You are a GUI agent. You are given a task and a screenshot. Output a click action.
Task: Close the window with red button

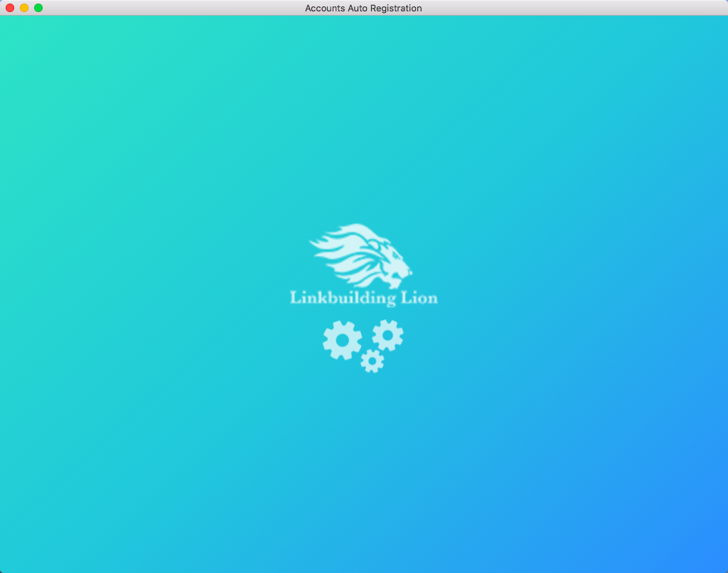(10, 8)
